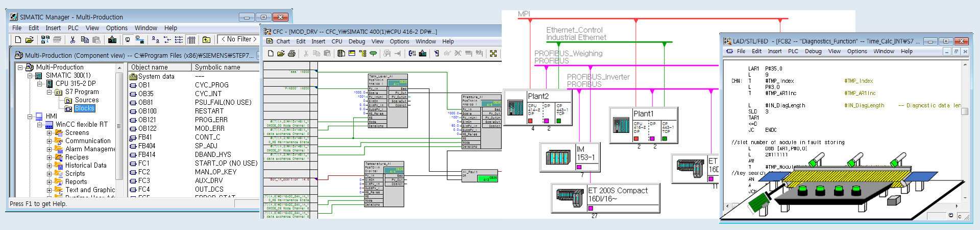Screen dimensions: 980x230
Task: Open the File menu in SIMATIC Manager
Action: [x=17, y=28]
